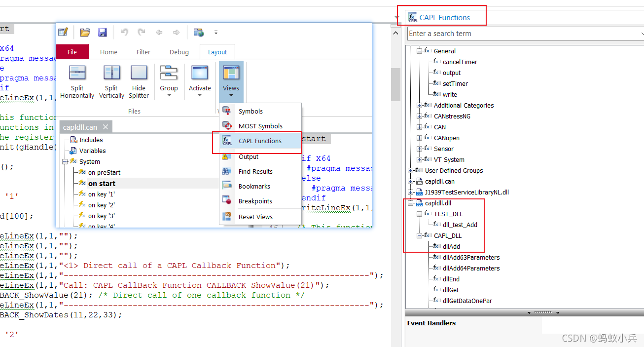Choose CAPL Functions from Views menu

point(260,141)
